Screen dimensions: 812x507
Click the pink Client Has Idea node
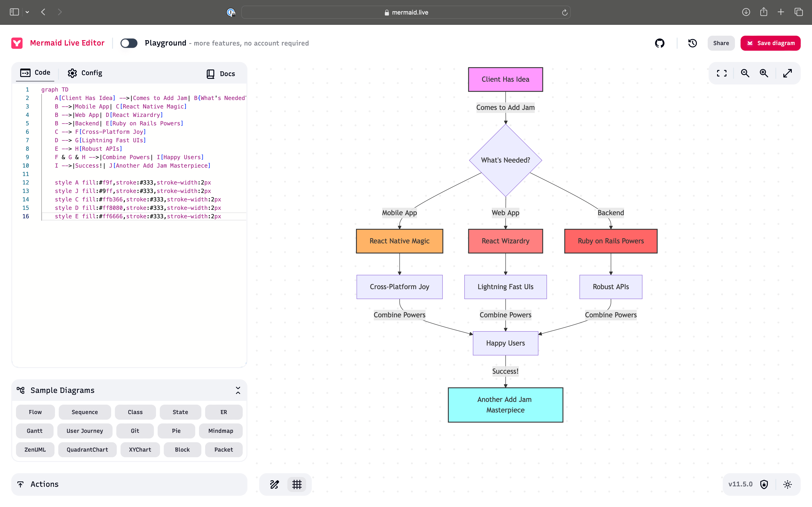(x=505, y=80)
